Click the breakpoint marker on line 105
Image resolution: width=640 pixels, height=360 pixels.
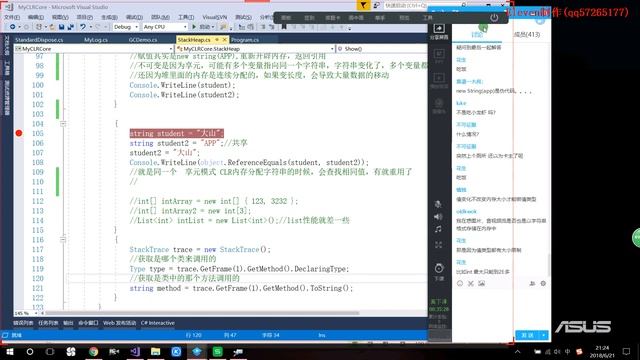pos(19,133)
